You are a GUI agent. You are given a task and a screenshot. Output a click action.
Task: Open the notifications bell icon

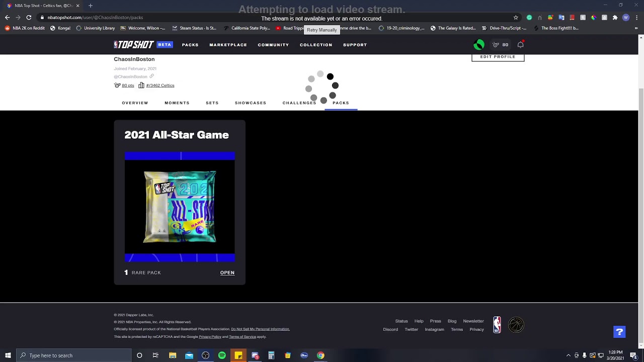tap(521, 45)
